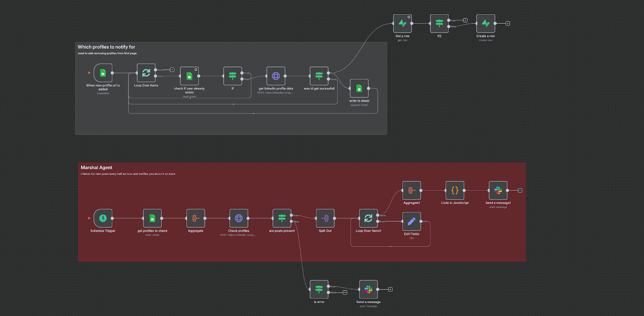The width and height of the screenshot is (644, 316).
Task: Select the Check profiles HTTP node
Action: tap(239, 218)
